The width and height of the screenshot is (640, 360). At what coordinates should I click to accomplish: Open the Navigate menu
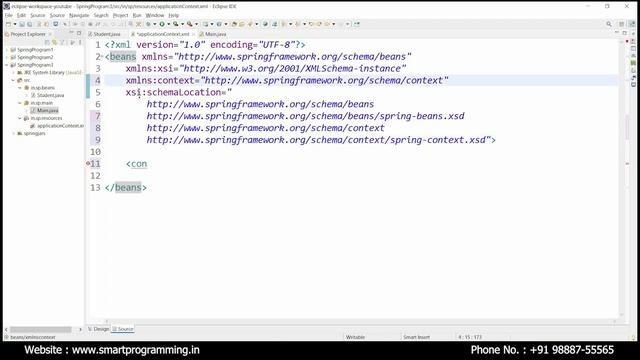79,15
